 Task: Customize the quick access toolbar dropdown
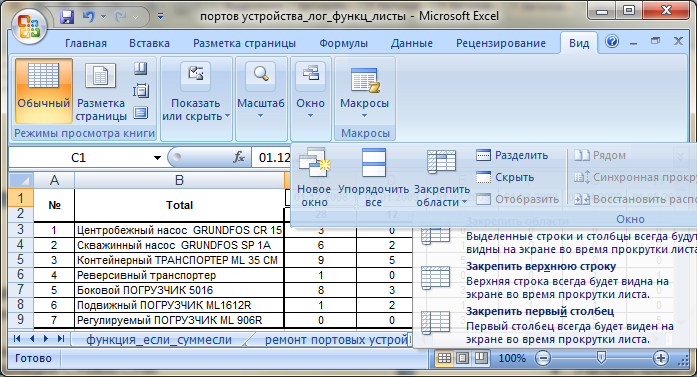[x=160, y=16]
